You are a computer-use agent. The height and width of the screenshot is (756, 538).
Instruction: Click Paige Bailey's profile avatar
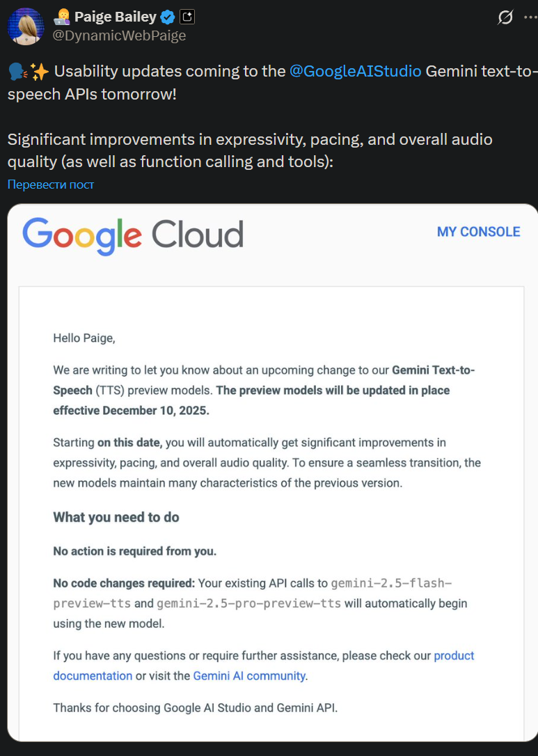(25, 26)
